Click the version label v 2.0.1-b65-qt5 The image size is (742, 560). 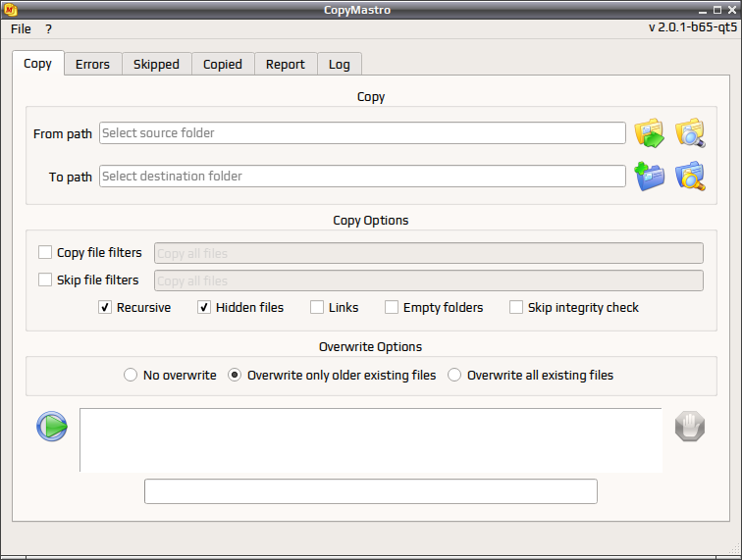click(693, 27)
